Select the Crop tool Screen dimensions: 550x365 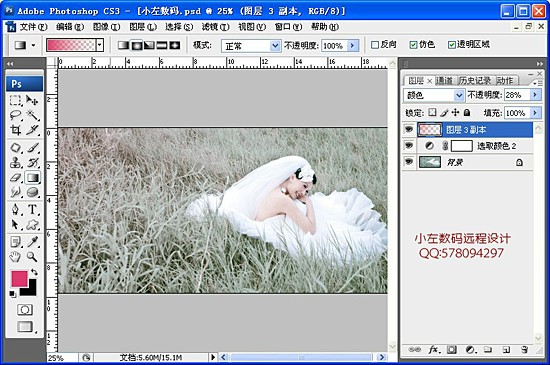point(15,130)
